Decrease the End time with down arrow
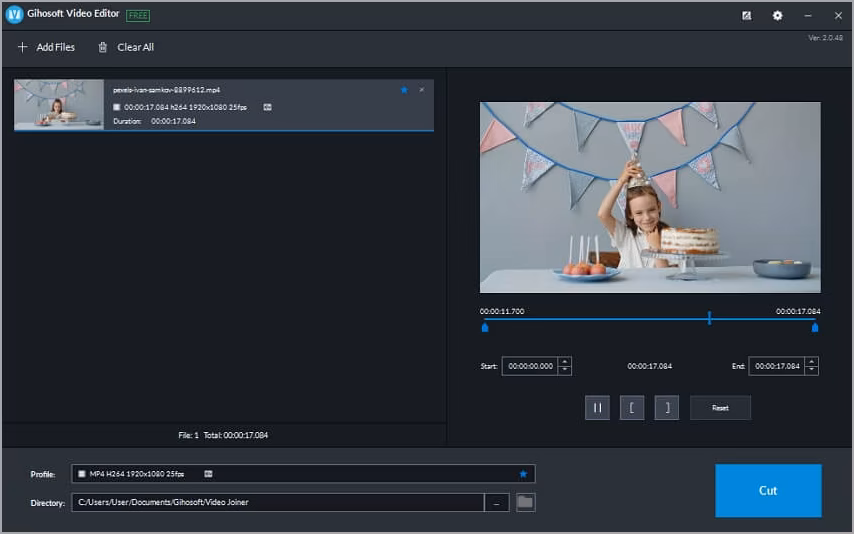 tap(811, 371)
